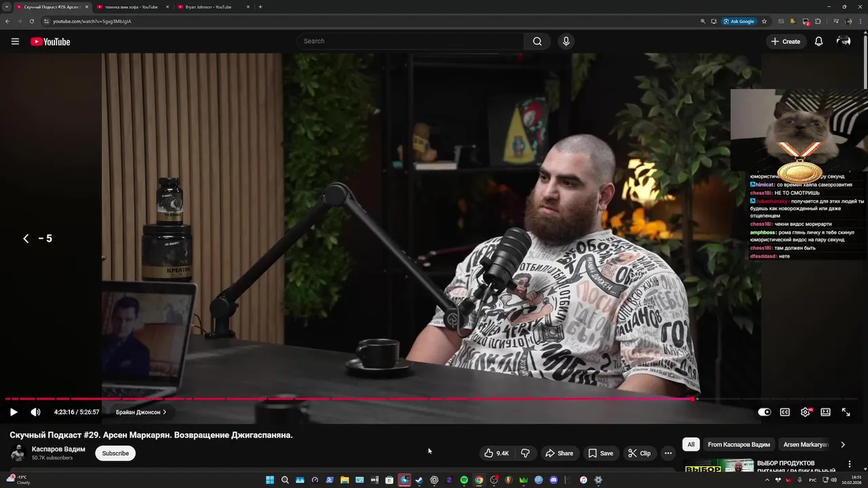Open a new browser tab
Screen dimensions: 868x488
pyautogui.click(x=260, y=7)
